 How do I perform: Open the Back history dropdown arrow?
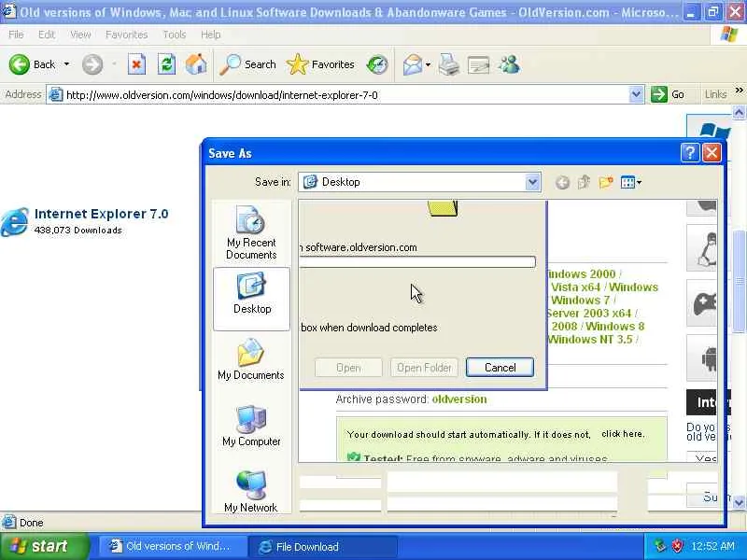click(66, 64)
